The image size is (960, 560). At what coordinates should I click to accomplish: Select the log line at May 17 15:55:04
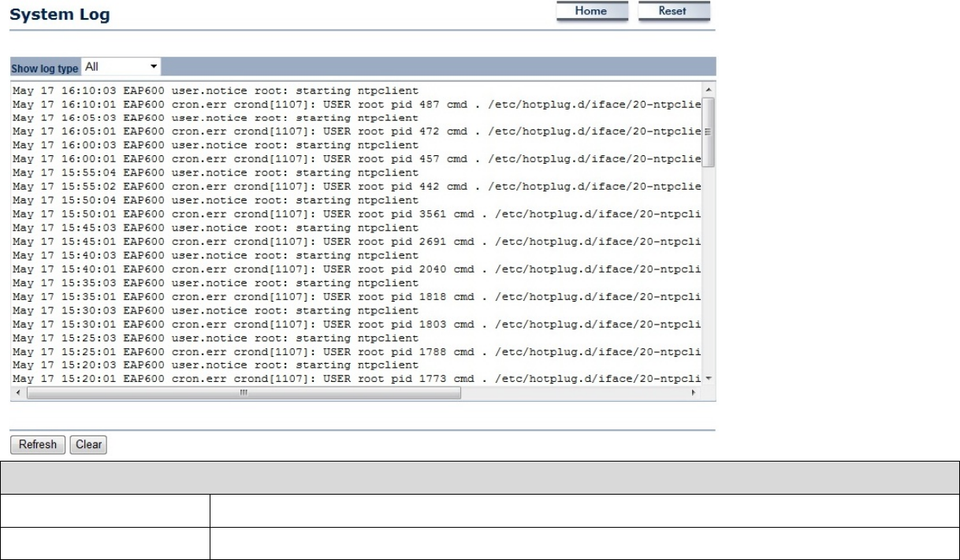[216, 173]
